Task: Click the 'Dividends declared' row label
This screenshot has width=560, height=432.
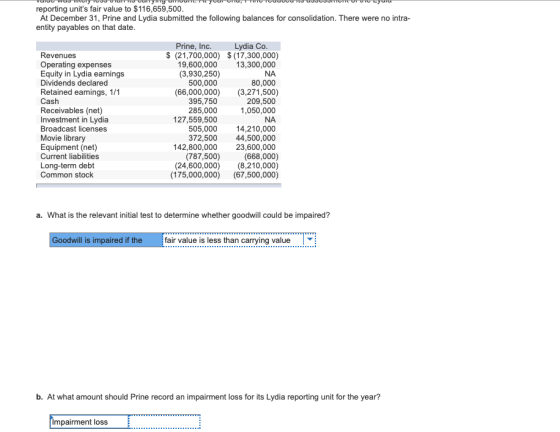Action: click(74, 83)
